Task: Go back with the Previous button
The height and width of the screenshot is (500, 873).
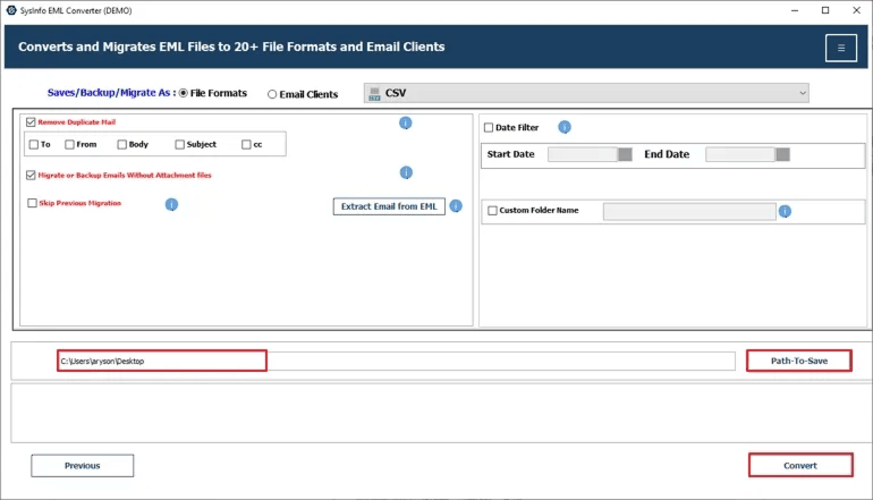Action: click(x=82, y=465)
